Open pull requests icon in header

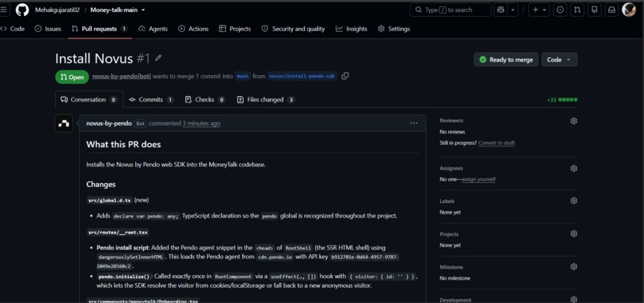pyautogui.click(x=578, y=10)
